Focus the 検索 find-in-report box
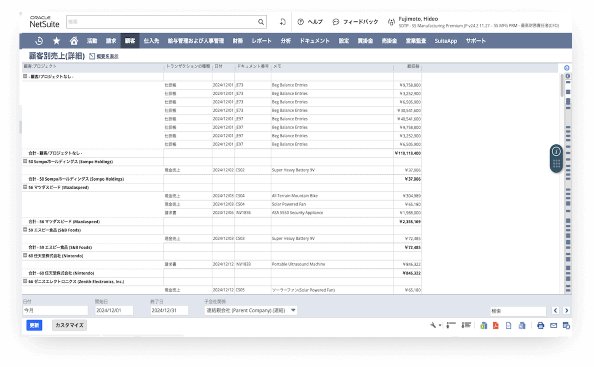594x367 pixels. tap(518, 311)
